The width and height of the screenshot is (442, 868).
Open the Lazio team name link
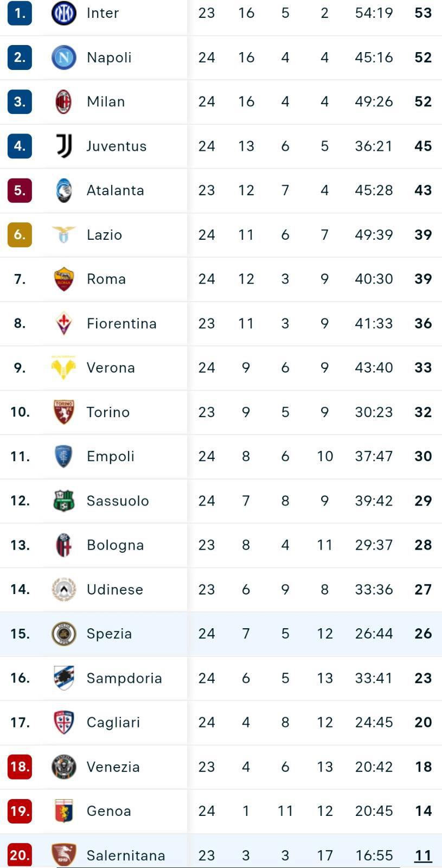tap(104, 235)
